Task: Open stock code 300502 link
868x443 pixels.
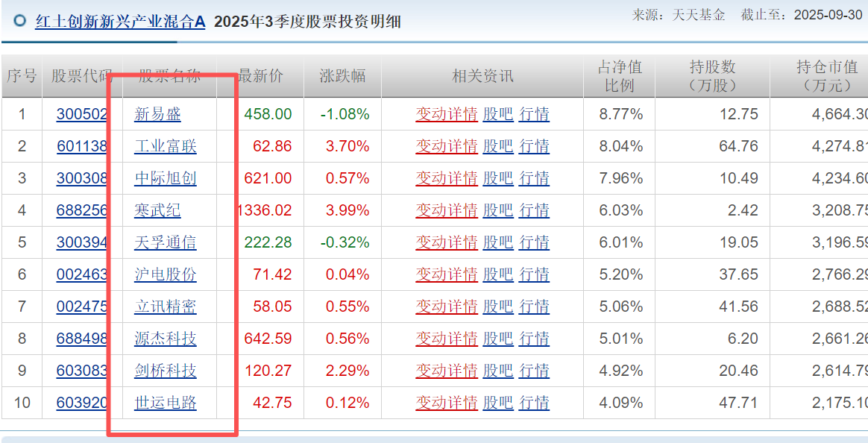Action: [81, 115]
